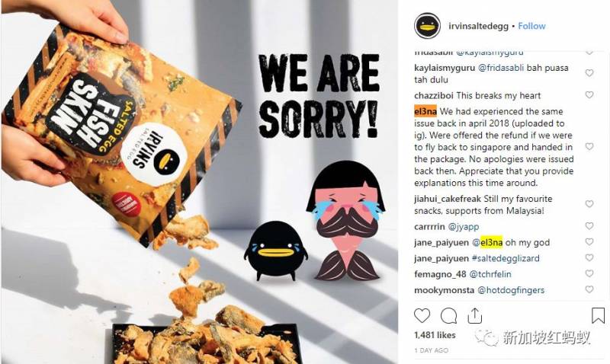
Task: Like kaylaismyguru's comment heart
Action: pyautogui.click(x=589, y=73)
